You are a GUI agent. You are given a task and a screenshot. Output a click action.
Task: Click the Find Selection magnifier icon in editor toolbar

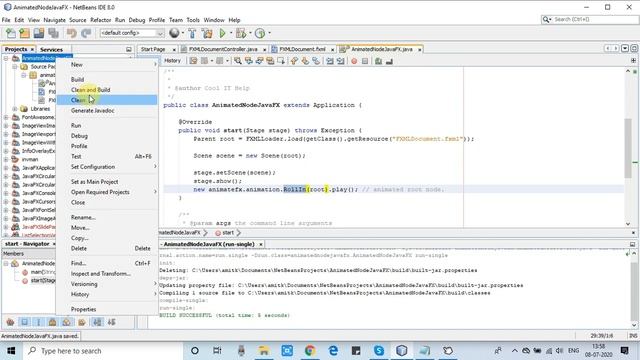238,61
